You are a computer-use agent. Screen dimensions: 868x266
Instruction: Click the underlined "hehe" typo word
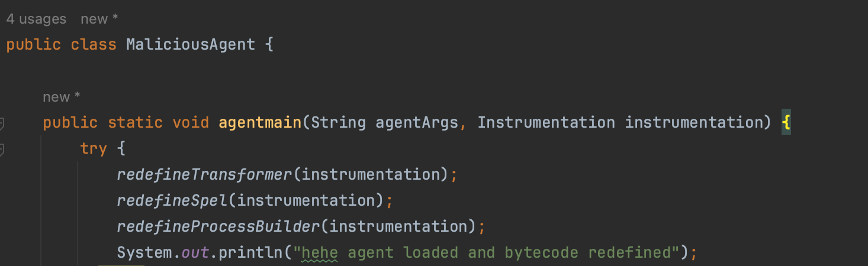320,253
